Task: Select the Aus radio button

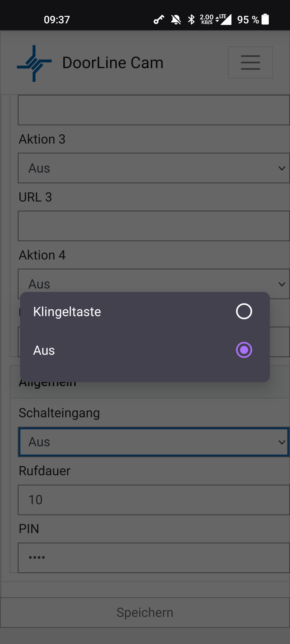Action: (244, 350)
